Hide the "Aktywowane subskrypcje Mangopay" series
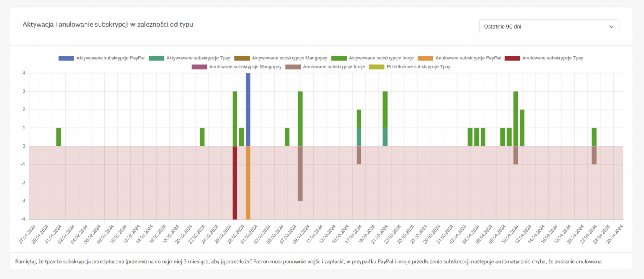 [289, 58]
